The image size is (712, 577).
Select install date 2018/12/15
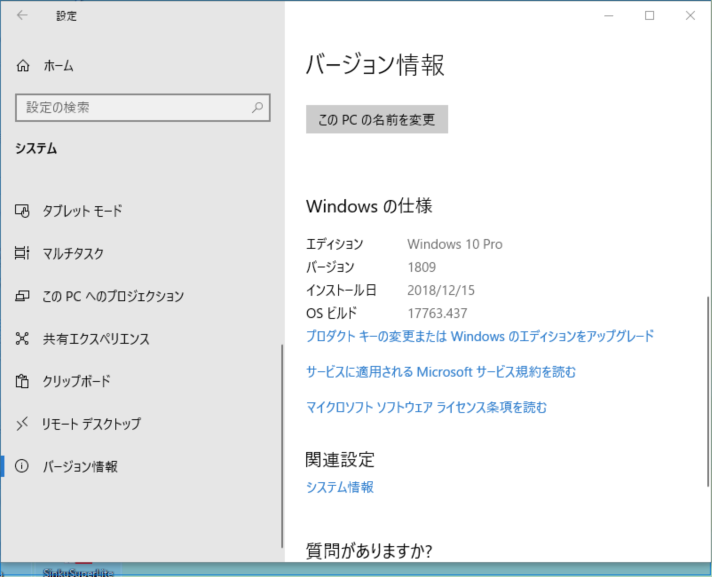tap(441, 290)
